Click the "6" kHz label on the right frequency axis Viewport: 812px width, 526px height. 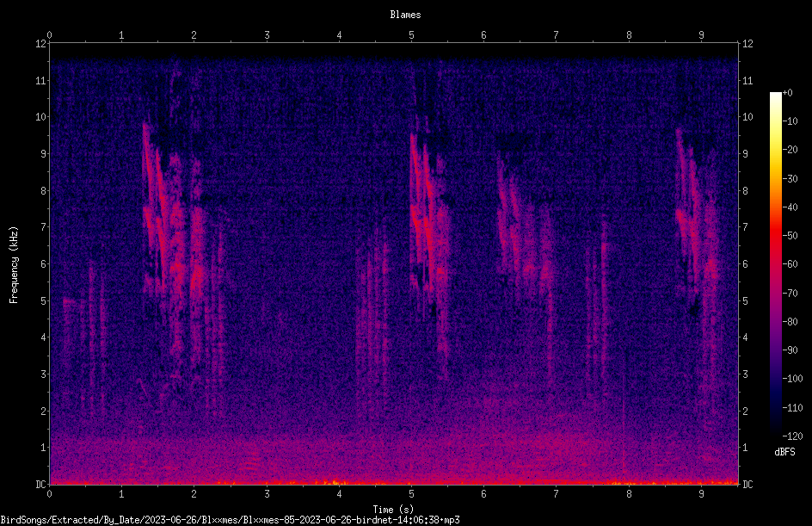click(745, 264)
